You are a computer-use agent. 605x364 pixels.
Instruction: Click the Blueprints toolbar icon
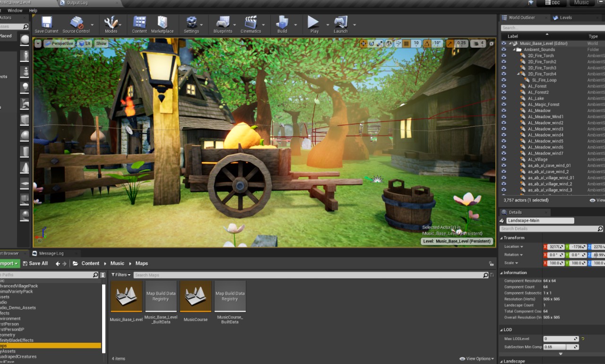[223, 23]
